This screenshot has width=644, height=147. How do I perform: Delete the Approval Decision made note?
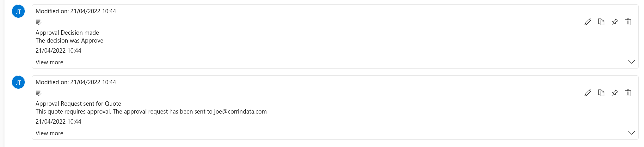pos(628,22)
